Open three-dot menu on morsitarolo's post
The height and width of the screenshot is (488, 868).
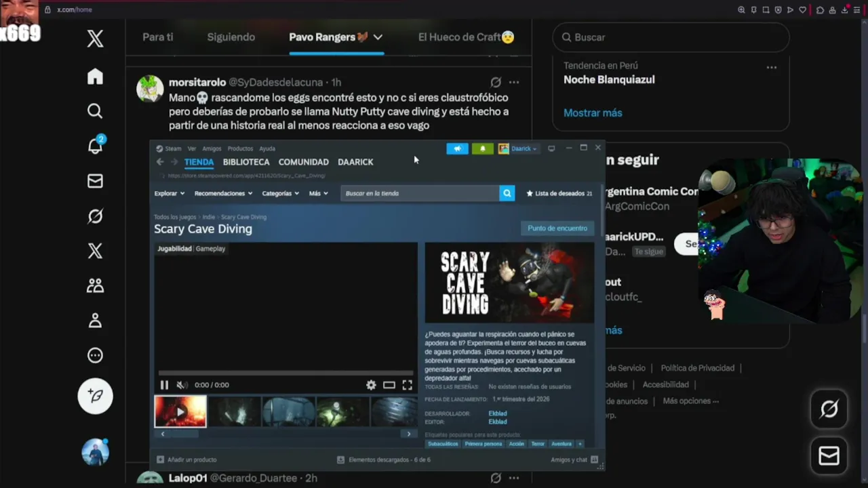point(514,82)
